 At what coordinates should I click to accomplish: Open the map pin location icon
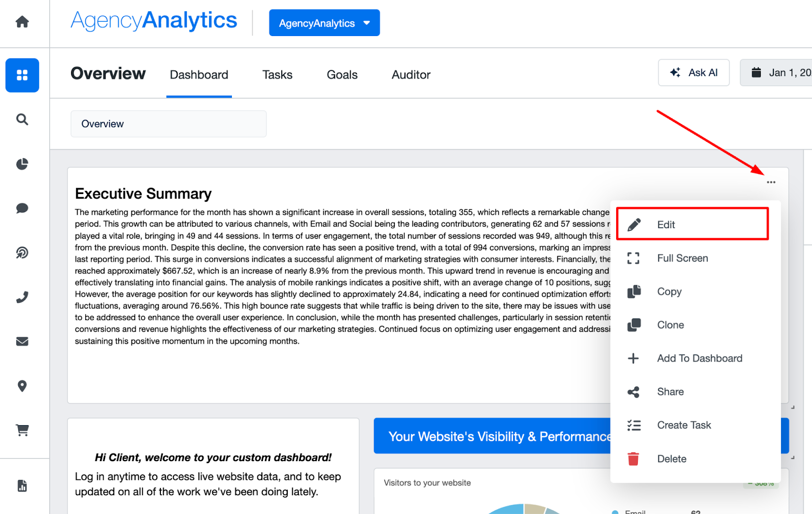[22, 386]
